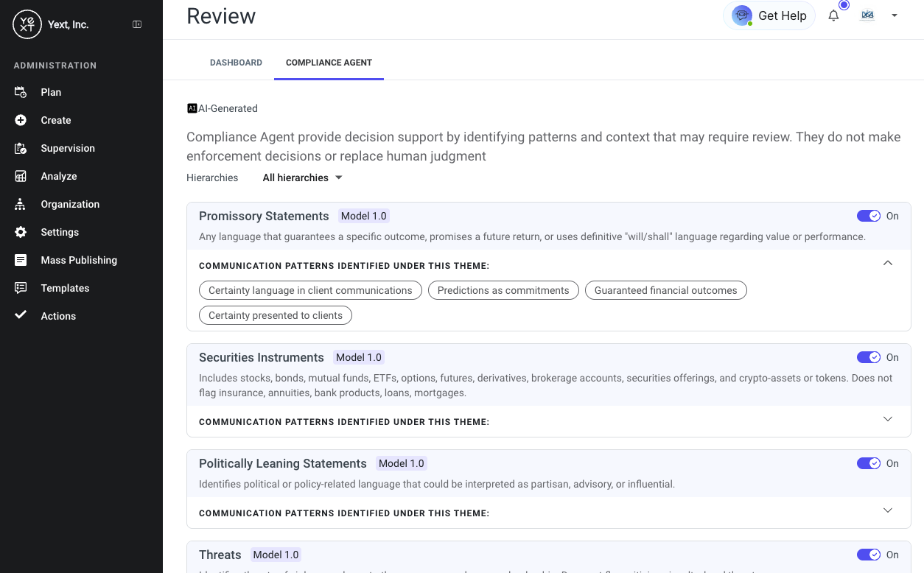Select 'Guaranteed financial outcomes' chip

pyautogui.click(x=666, y=290)
